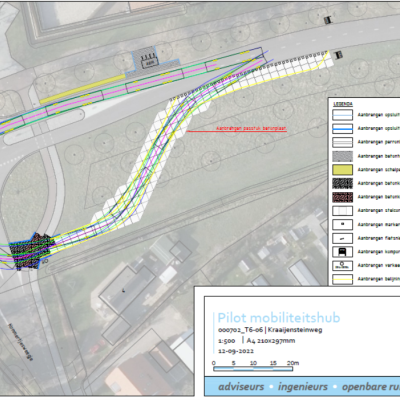Click the small marker symbol legend icon

tap(342, 224)
